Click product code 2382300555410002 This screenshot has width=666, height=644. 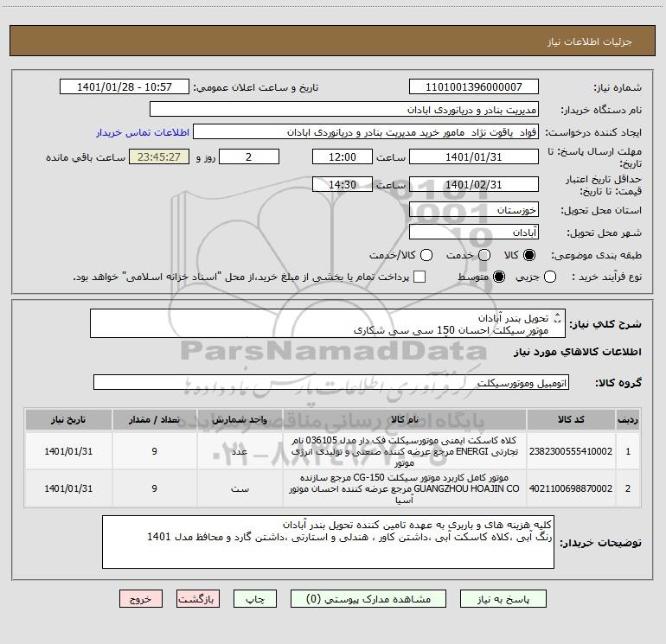coord(571,451)
